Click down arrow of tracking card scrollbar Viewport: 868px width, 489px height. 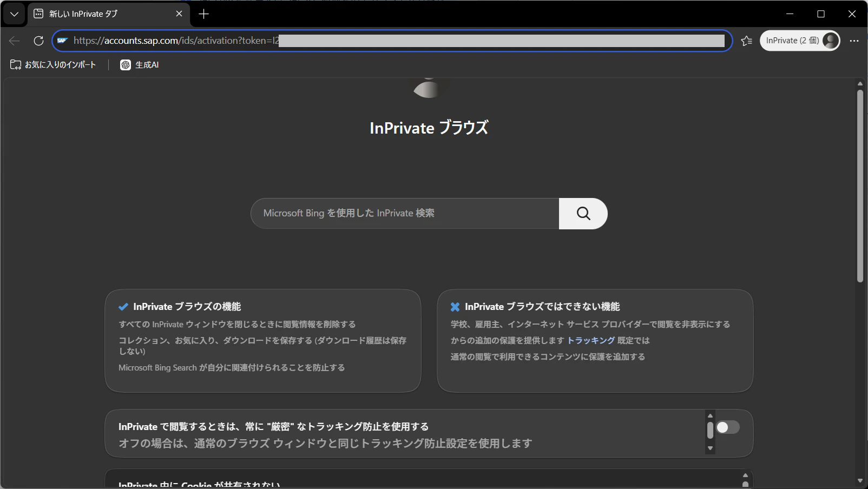click(x=710, y=448)
